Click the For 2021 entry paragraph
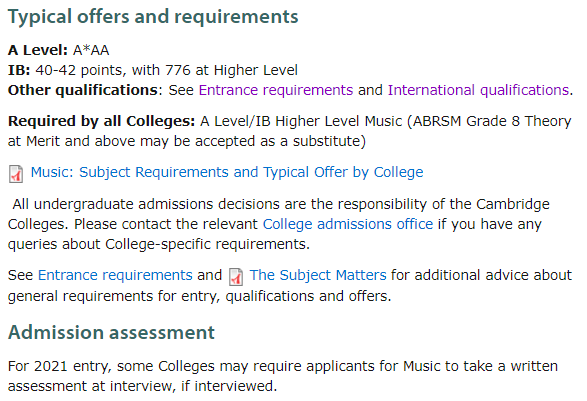587x401 pixels. [283, 376]
